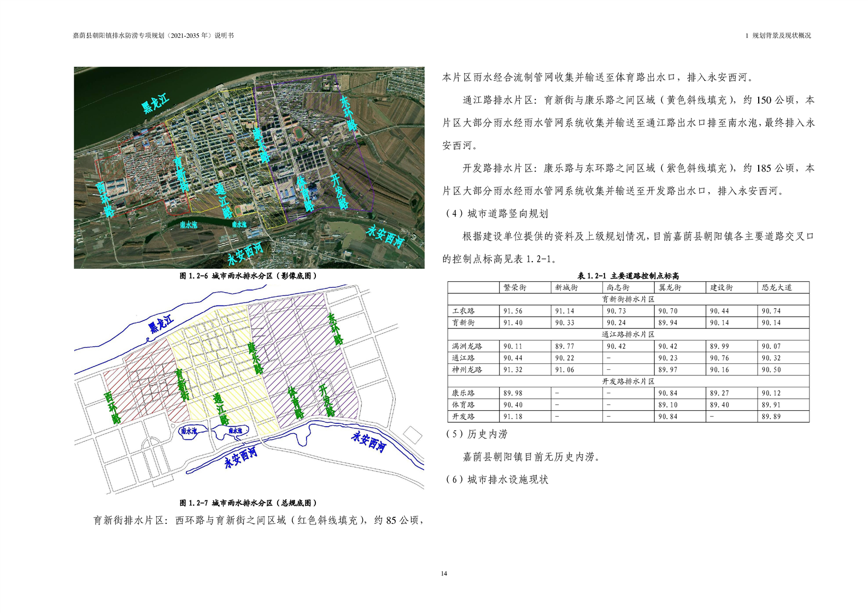Viewport: 868px width, 613px height.
Task: Click the header text '1 规划背景及现状概况'
Action: click(x=778, y=36)
